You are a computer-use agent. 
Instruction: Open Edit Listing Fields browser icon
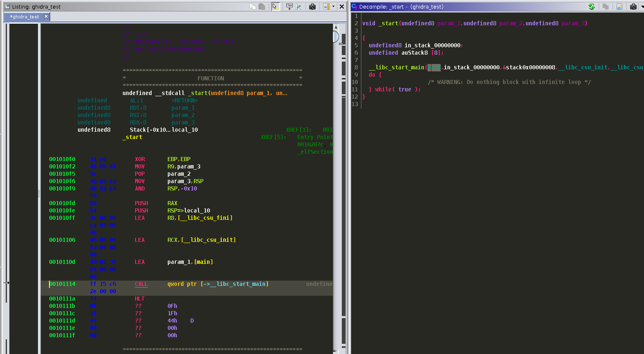click(x=289, y=7)
